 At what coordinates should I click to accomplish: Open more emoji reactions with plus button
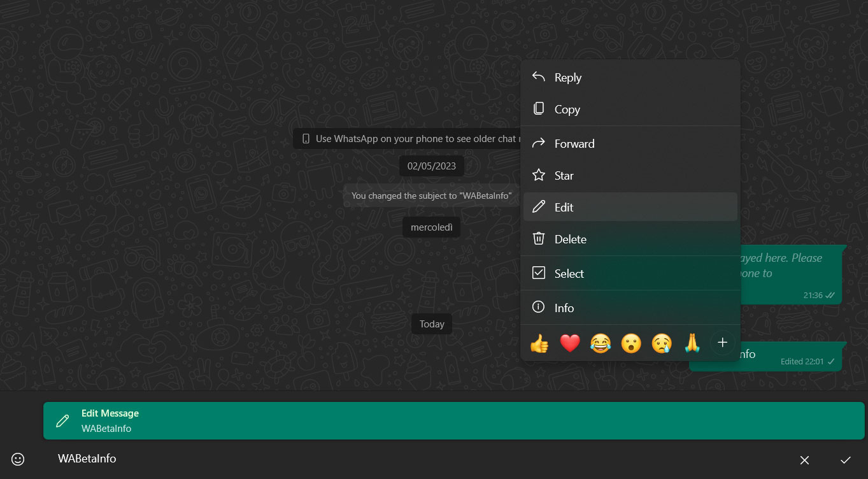click(722, 343)
